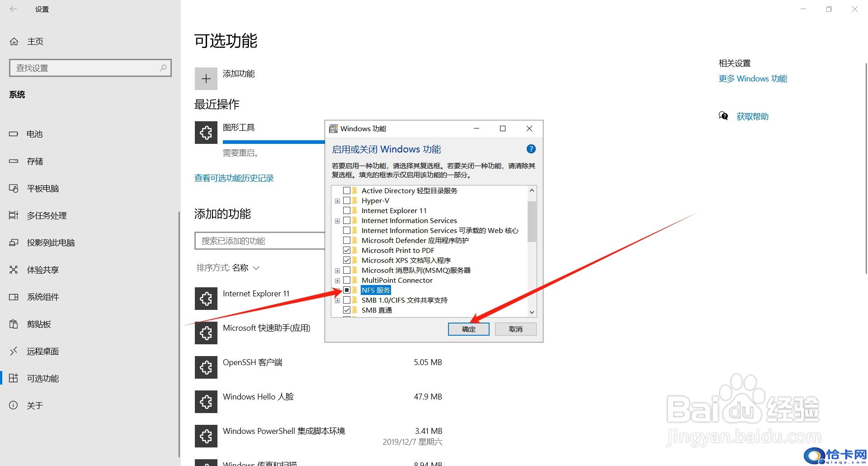The image size is (868, 466).
Task: Open the 排序方式: 名称 dropdown
Action: pos(228,268)
